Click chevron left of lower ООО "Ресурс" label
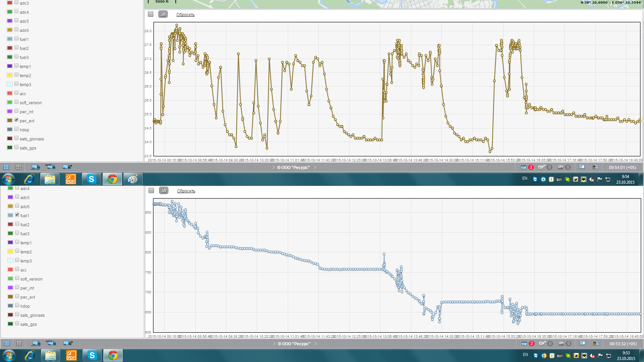Viewport: 644px width, 362px height. (274, 344)
